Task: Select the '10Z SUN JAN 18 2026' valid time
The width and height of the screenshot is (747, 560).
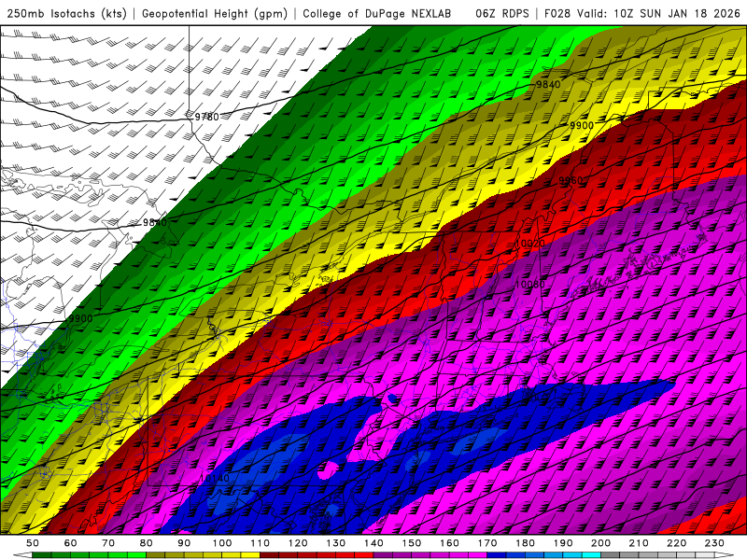Action: click(x=677, y=13)
